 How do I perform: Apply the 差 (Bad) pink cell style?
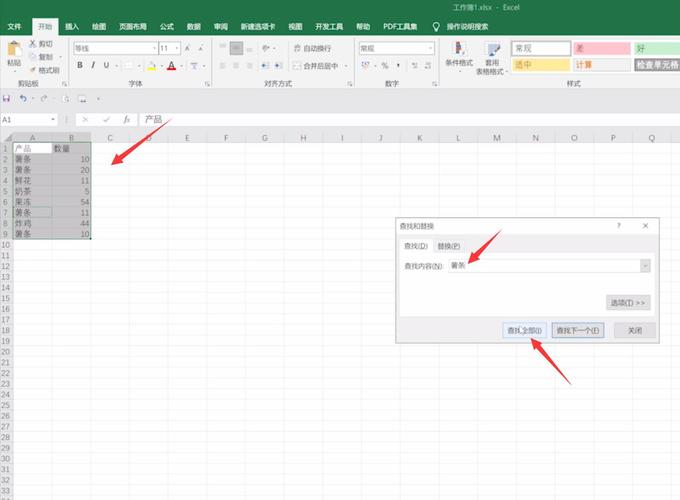coord(602,48)
